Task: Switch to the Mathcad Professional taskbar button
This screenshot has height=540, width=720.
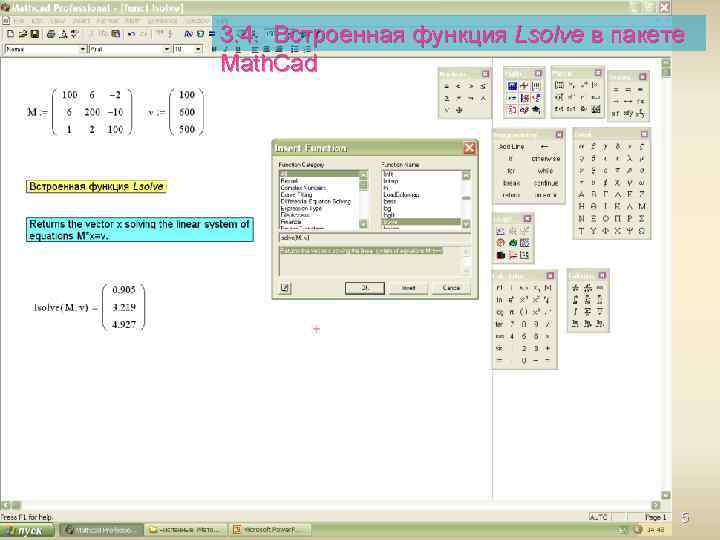Action: (101, 530)
